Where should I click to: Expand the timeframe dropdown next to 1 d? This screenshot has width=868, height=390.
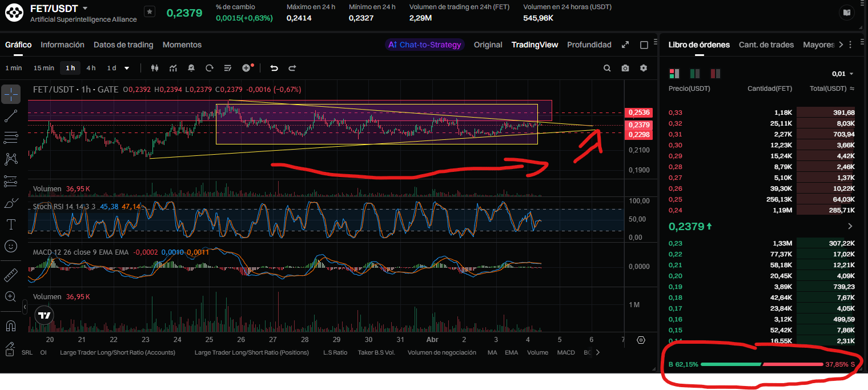tap(127, 68)
